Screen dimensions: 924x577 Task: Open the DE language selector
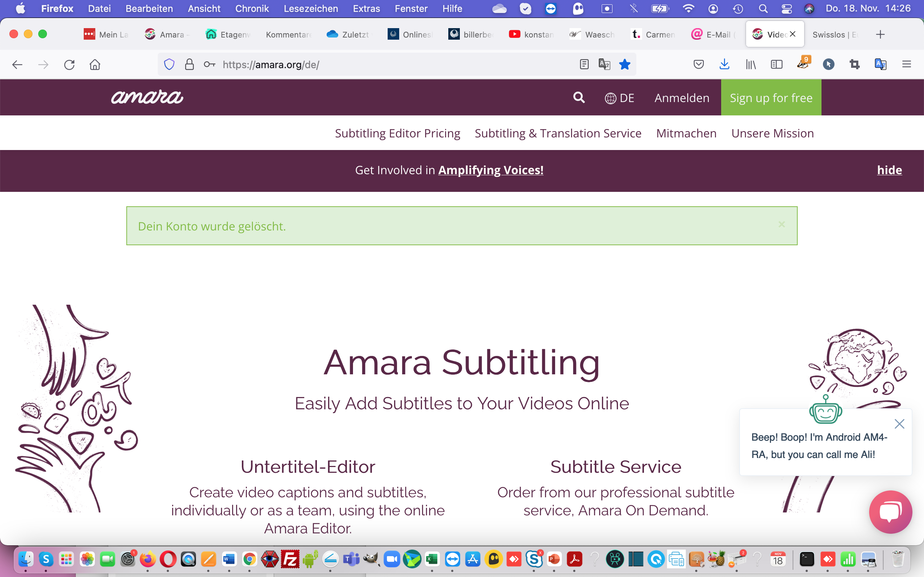(619, 97)
